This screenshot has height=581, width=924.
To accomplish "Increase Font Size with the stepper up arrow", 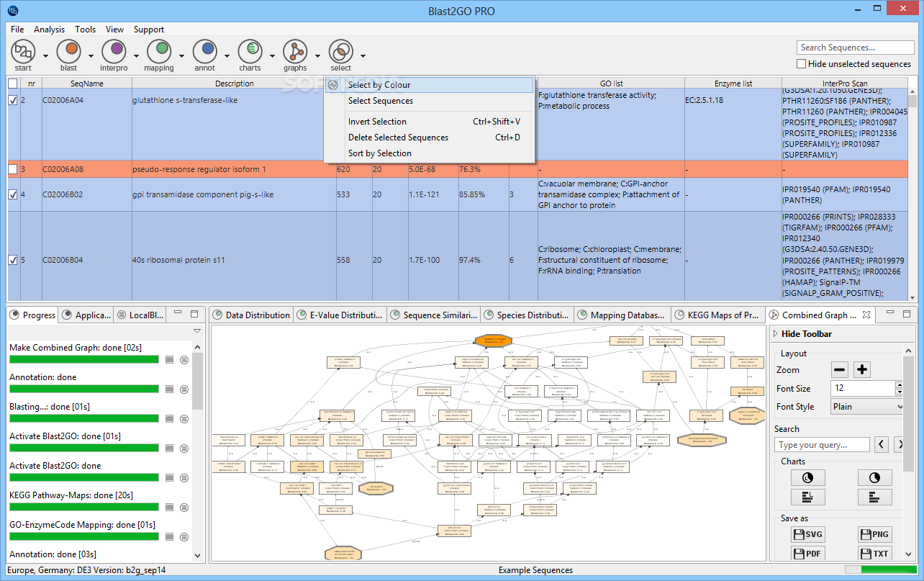I will [899, 384].
